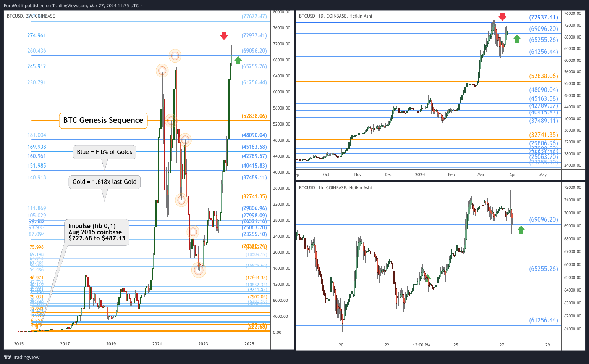Select the 'Gold = 1.618x last Gold' callout
589x364 pixels.
105,182
